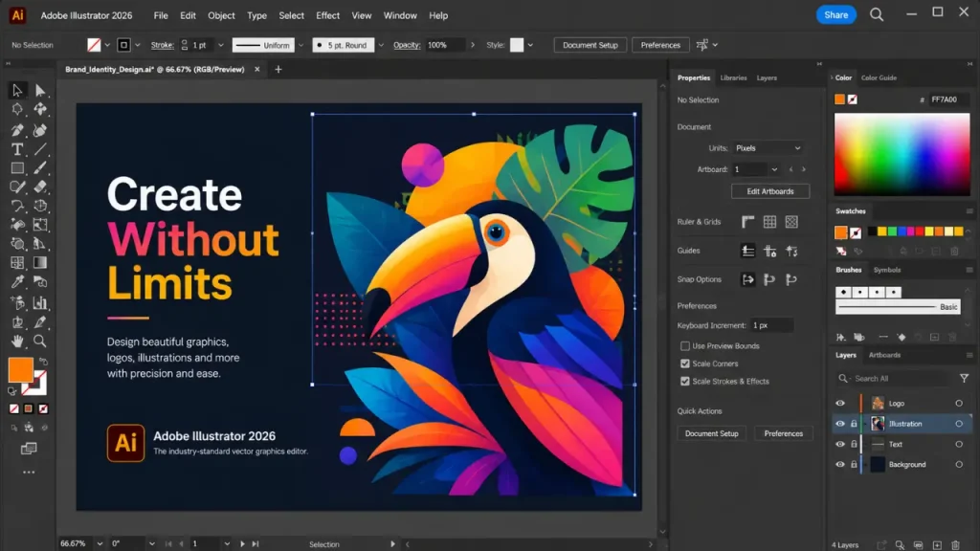Expand the Opacity arrow next to 100%
This screenshot has height=551, width=980.
pyautogui.click(x=473, y=45)
